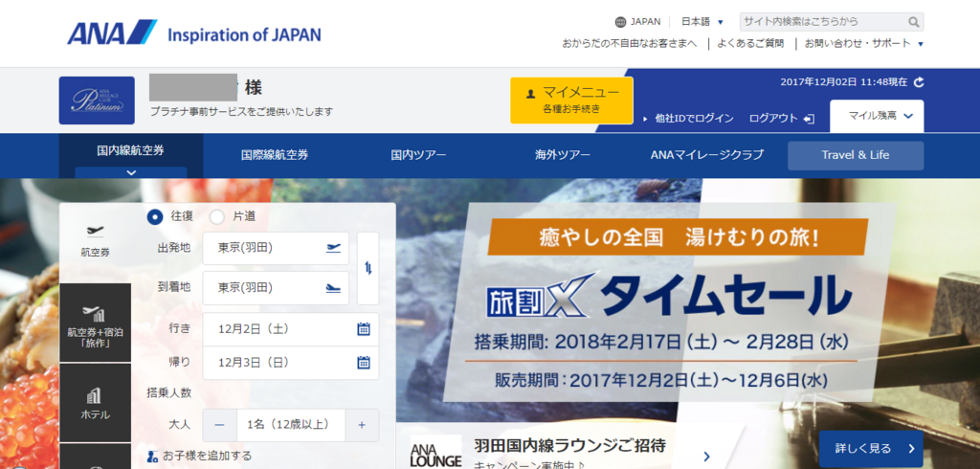
Task: Open the Travel & Life menu
Action: pos(856,155)
